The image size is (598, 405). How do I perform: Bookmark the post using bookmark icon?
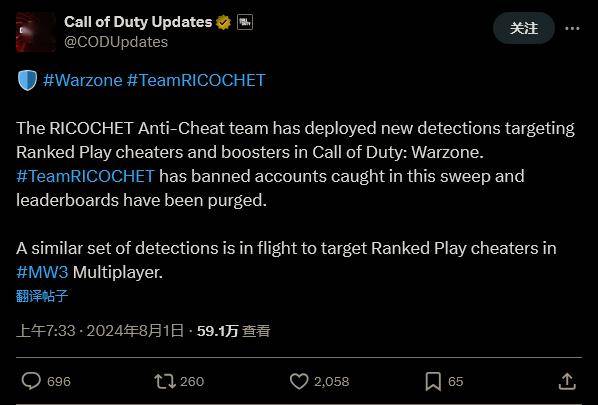click(433, 381)
